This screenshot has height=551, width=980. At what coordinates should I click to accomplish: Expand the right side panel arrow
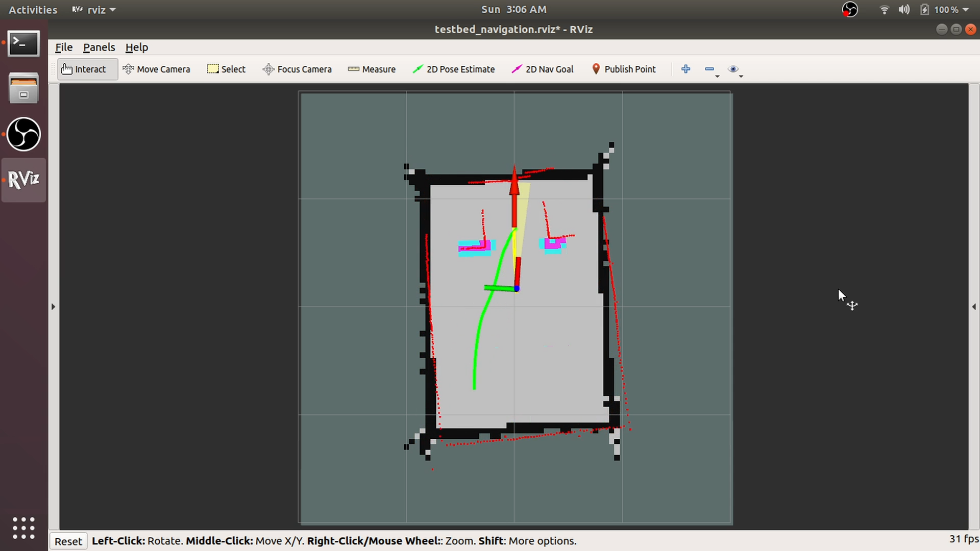(x=974, y=307)
